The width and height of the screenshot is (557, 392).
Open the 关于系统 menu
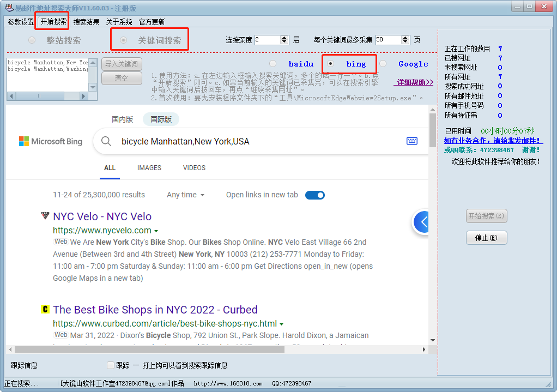coord(119,22)
